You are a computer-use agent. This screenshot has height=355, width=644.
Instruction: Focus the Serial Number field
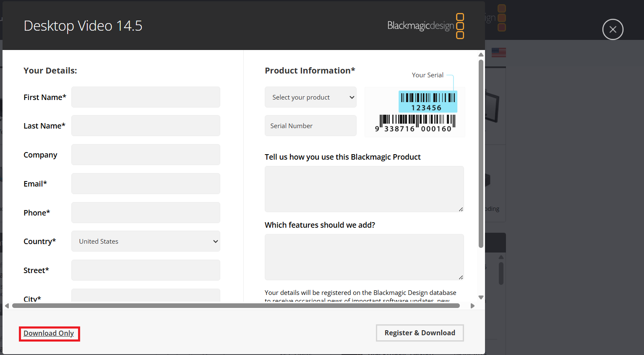pos(310,126)
